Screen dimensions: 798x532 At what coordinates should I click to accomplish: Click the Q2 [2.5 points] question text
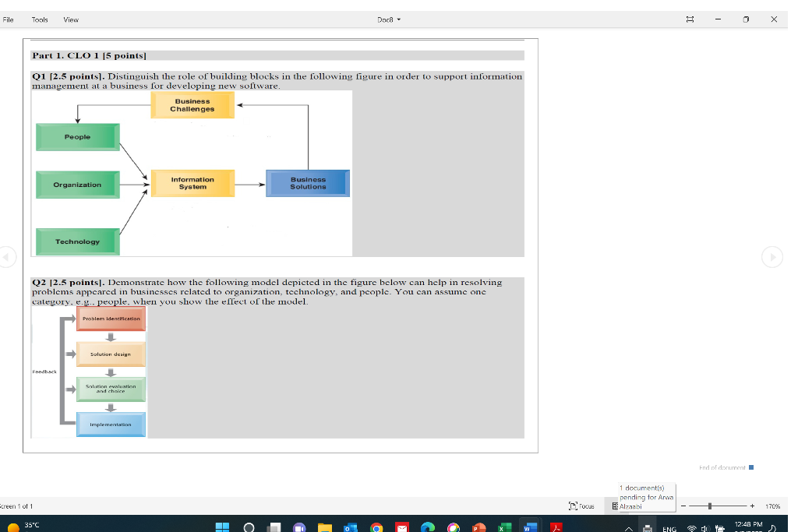click(x=267, y=292)
